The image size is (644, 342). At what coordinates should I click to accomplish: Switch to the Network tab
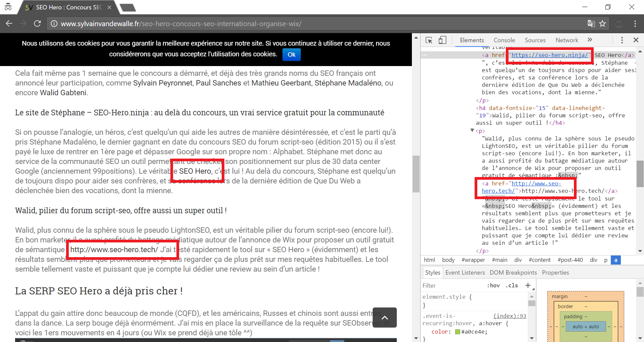[x=567, y=40]
